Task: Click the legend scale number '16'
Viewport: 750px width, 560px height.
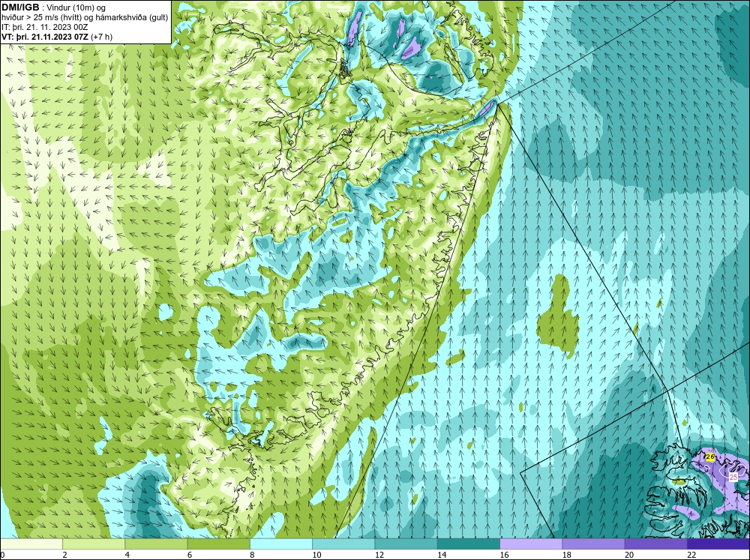Action: click(x=504, y=555)
